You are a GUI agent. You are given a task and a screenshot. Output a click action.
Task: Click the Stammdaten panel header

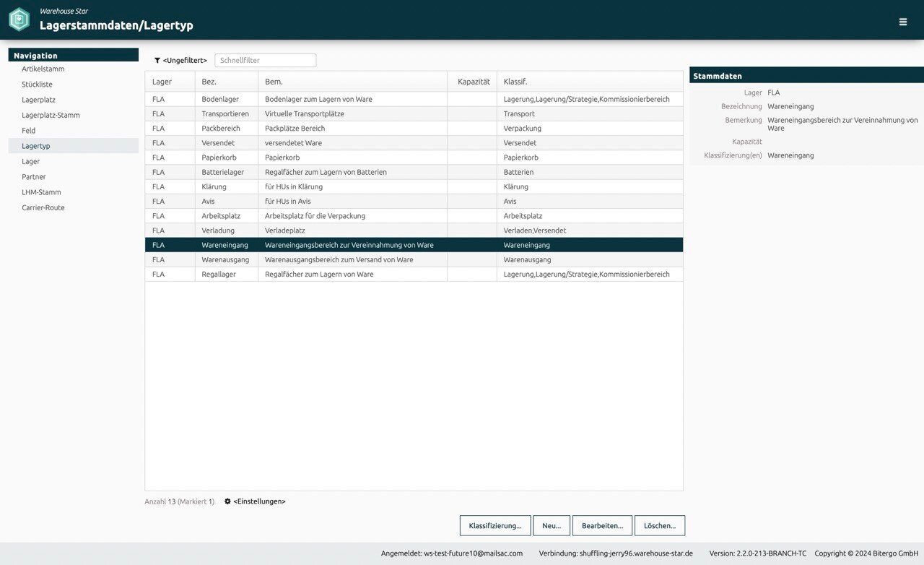pyautogui.click(x=806, y=75)
